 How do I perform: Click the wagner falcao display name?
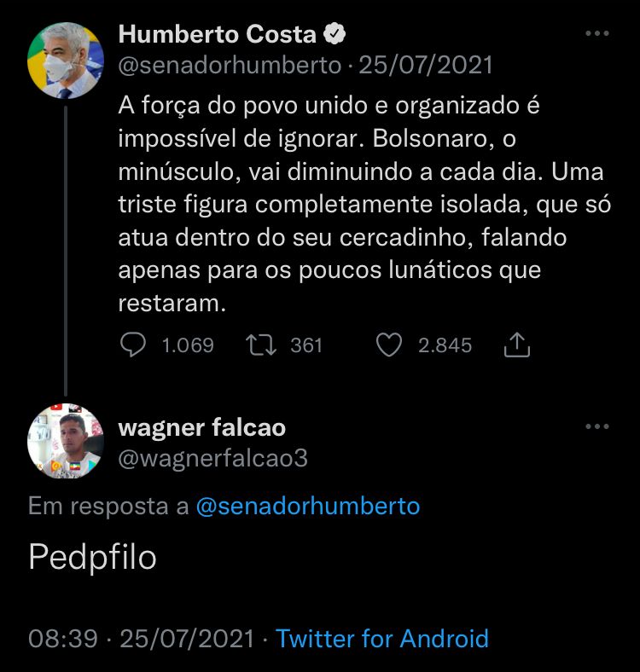(201, 426)
